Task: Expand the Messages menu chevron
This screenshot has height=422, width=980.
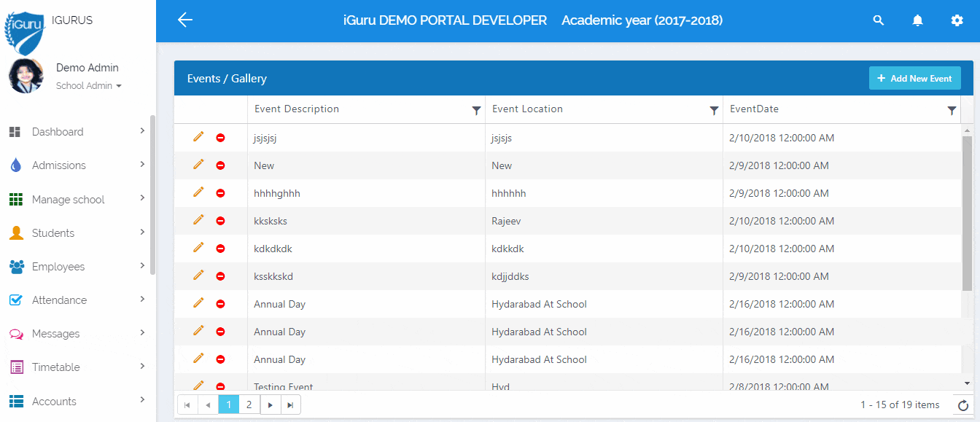Action: pyautogui.click(x=142, y=332)
